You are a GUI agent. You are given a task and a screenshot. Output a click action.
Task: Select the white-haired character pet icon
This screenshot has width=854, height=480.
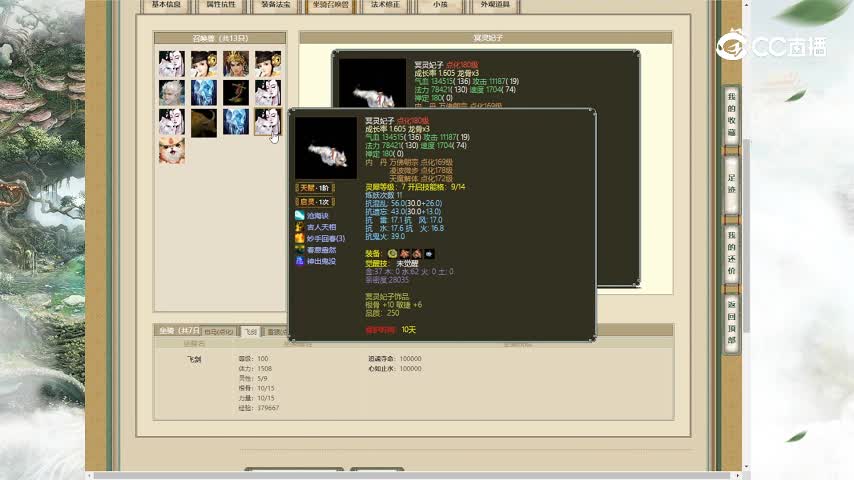pos(171,93)
